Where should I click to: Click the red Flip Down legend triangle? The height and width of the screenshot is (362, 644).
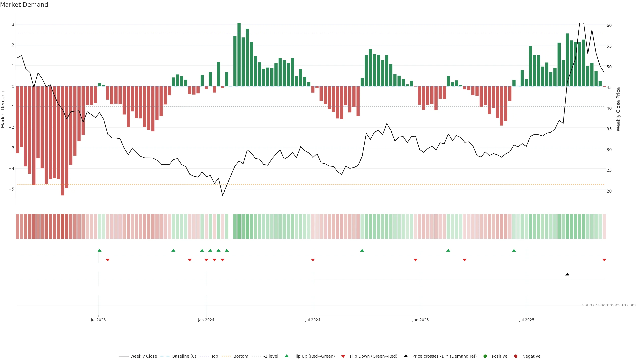pos(343,356)
